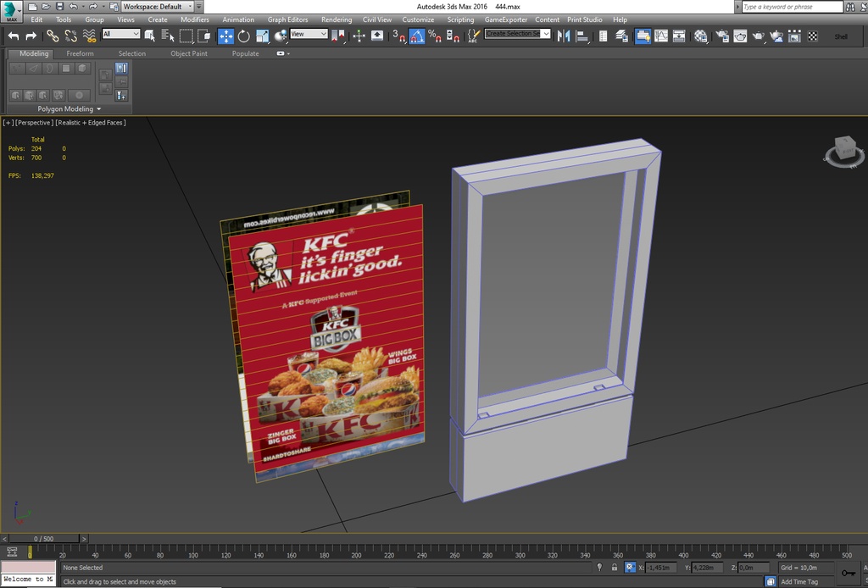This screenshot has width=868, height=588.
Task: Activate the Select and Rotate tool
Action: pos(244,36)
